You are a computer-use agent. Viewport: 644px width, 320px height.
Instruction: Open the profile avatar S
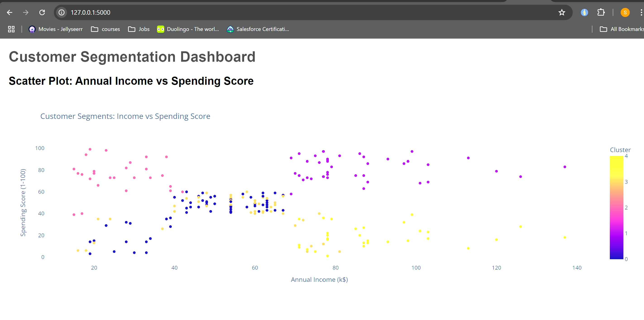point(625,12)
